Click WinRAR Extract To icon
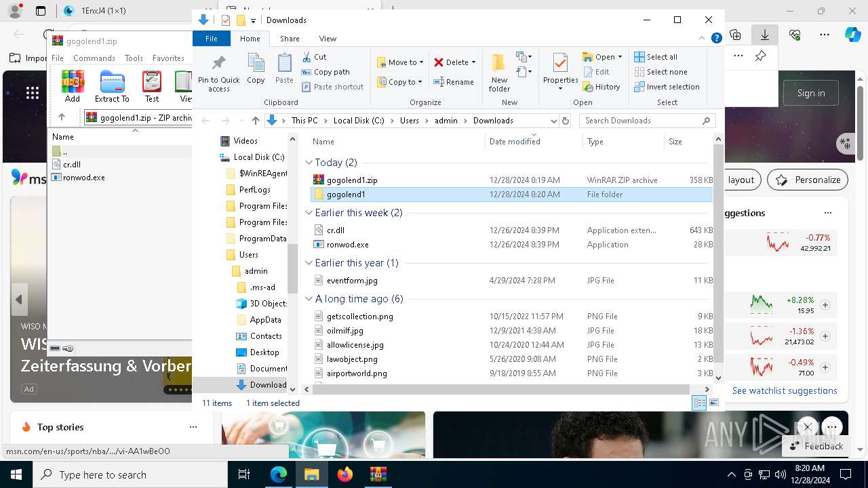The image size is (868, 488). pos(112,86)
